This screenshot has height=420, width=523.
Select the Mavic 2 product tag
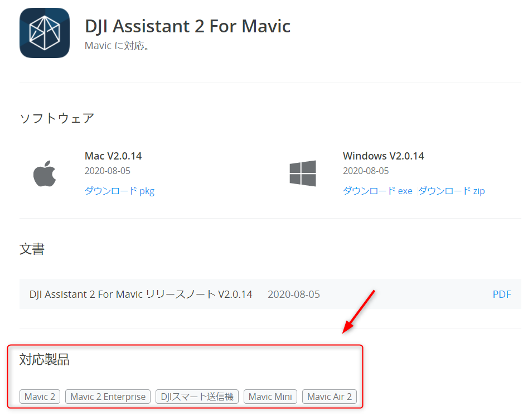coord(40,397)
